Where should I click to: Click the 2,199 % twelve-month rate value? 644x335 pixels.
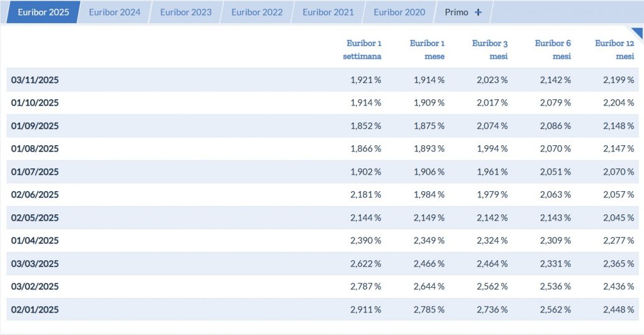click(618, 80)
